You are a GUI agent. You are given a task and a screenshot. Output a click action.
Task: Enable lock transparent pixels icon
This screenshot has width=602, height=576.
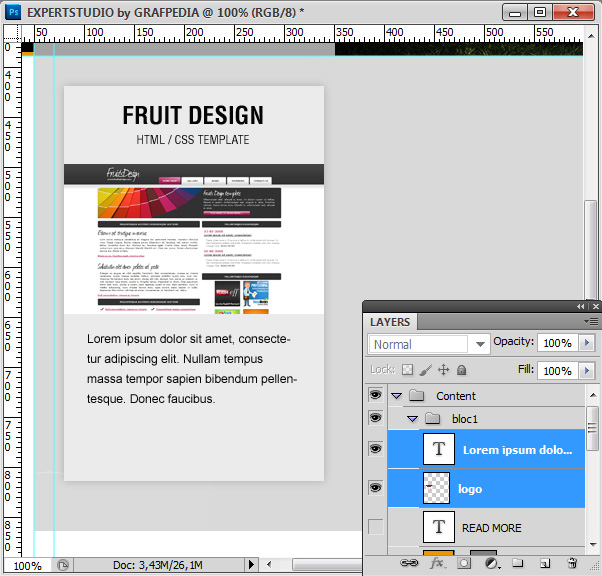[x=407, y=370]
